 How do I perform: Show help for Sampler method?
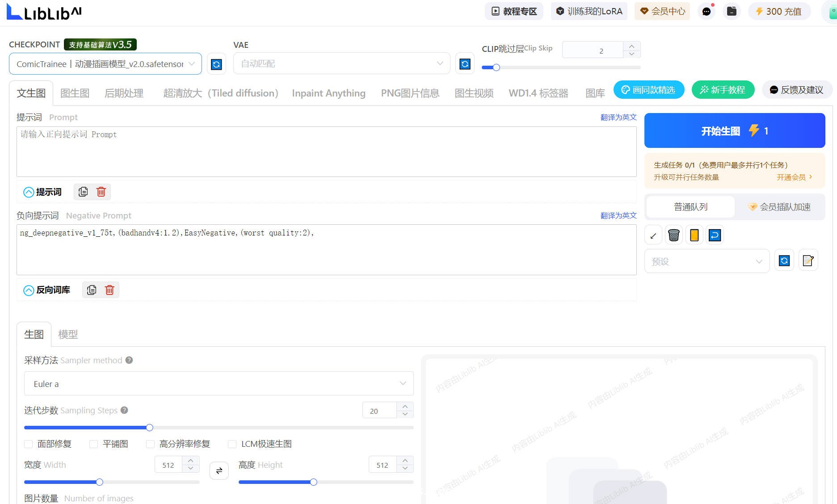pos(129,360)
